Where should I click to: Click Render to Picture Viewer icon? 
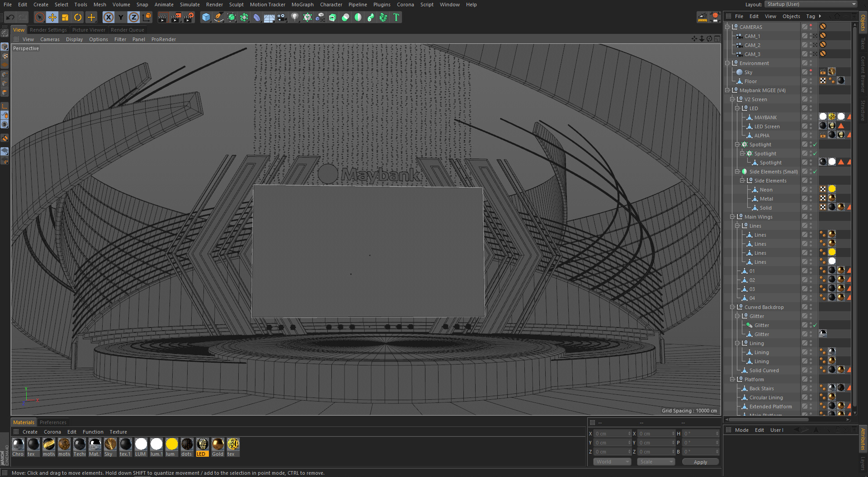pos(176,17)
